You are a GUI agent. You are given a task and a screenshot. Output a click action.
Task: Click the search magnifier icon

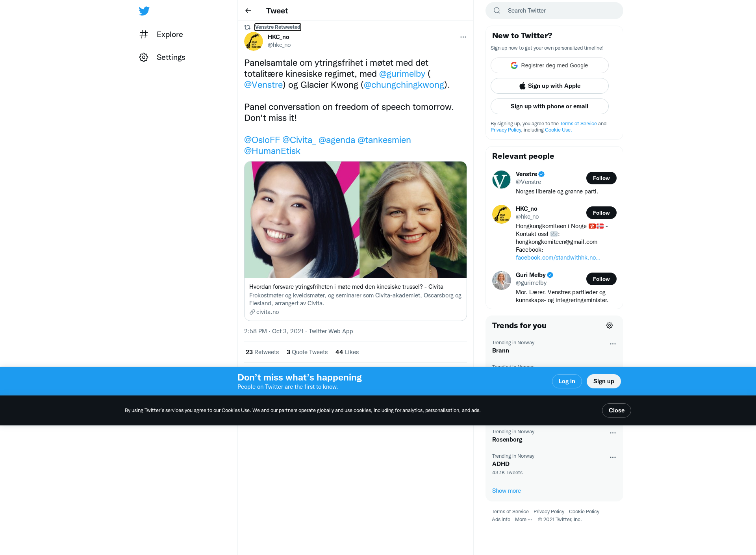click(497, 11)
